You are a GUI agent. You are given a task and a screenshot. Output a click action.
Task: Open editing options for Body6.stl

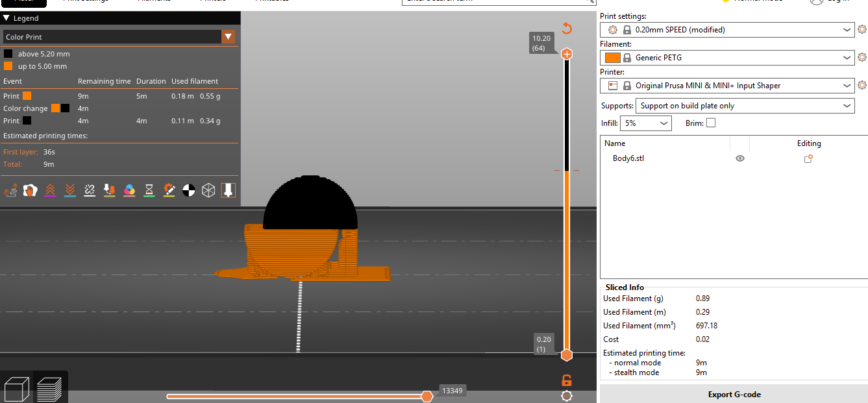pos(808,158)
